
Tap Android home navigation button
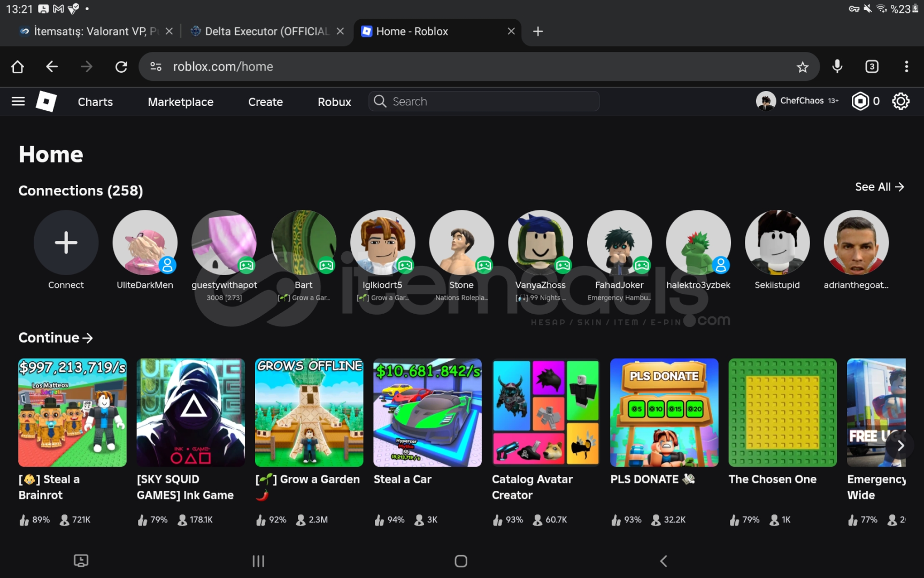(461, 561)
